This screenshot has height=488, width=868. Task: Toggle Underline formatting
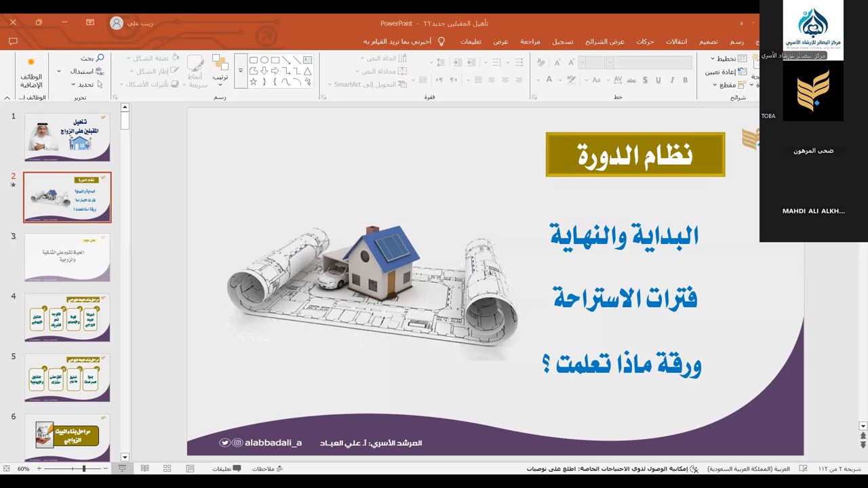658,80
